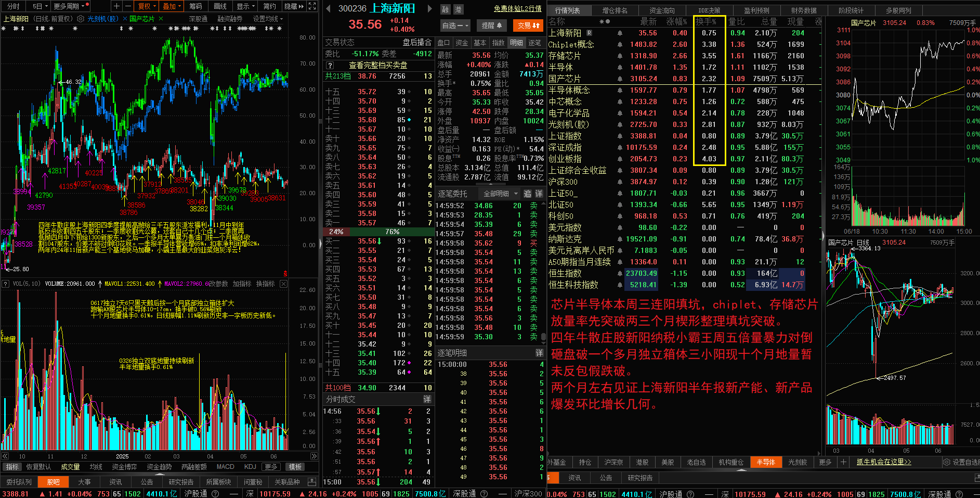Expand 更多 indicators button

point(271,467)
